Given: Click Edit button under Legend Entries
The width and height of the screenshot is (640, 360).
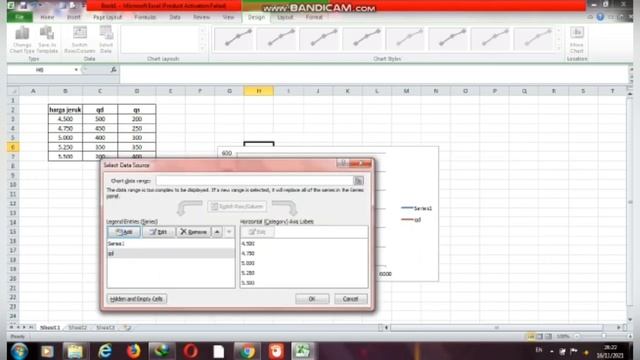Looking at the screenshot, I should [x=158, y=232].
